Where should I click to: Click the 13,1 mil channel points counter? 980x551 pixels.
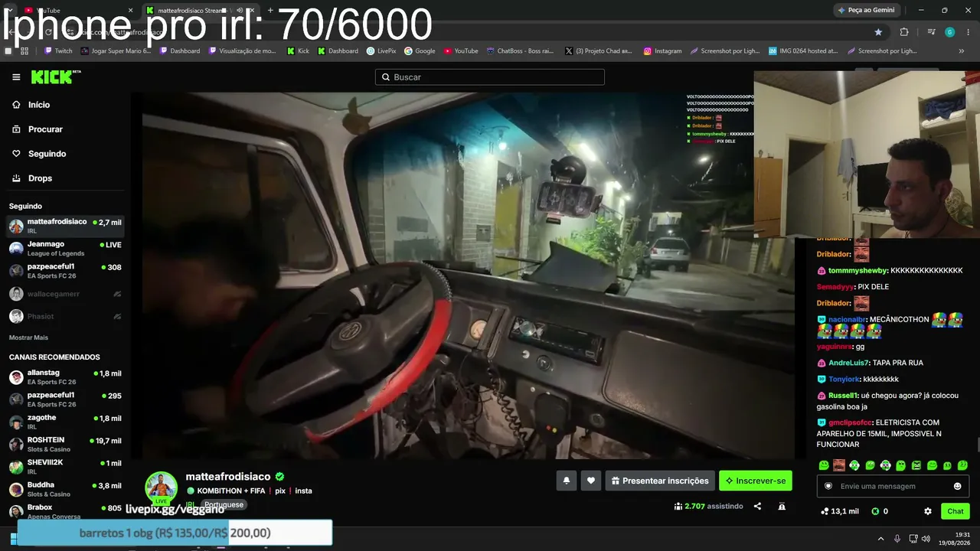tap(840, 511)
